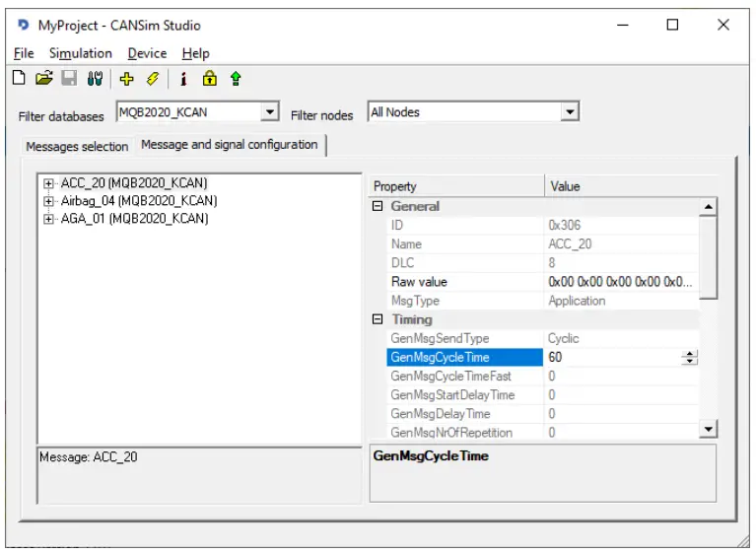Open the info 'i' icon
756x553 pixels.
(x=183, y=78)
